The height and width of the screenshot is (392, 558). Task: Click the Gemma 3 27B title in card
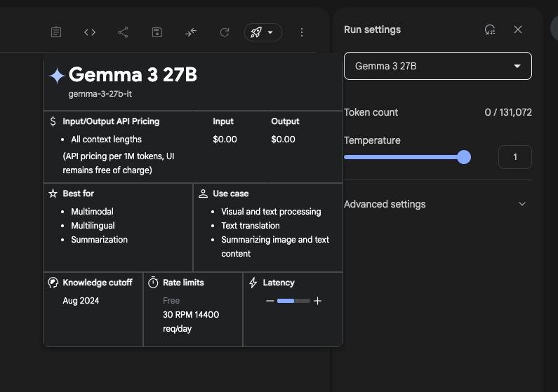click(x=133, y=74)
